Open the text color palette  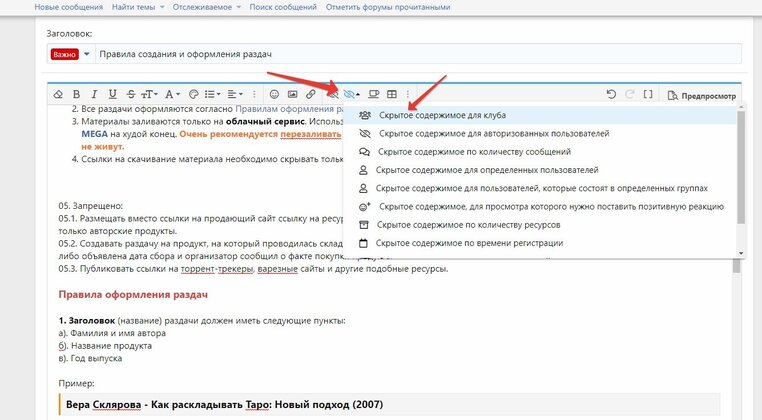click(193, 94)
